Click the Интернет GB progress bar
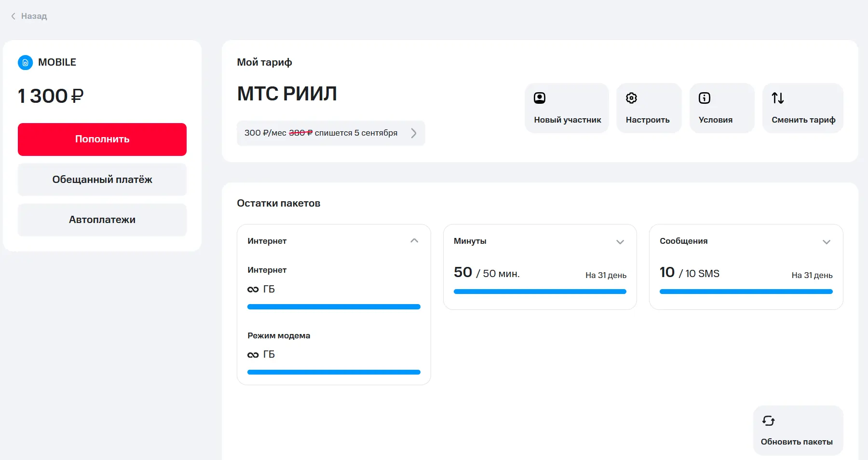This screenshot has width=868, height=460. (x=334, y=307)
